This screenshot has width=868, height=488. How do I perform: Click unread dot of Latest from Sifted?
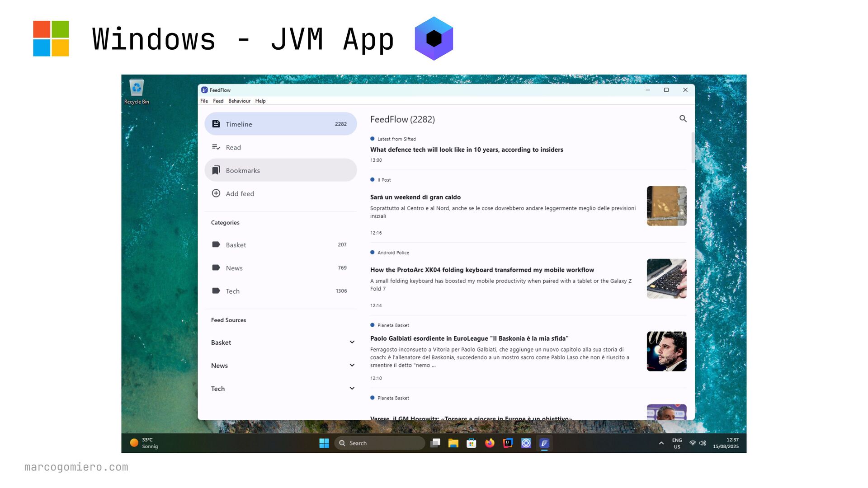[373, 139]
